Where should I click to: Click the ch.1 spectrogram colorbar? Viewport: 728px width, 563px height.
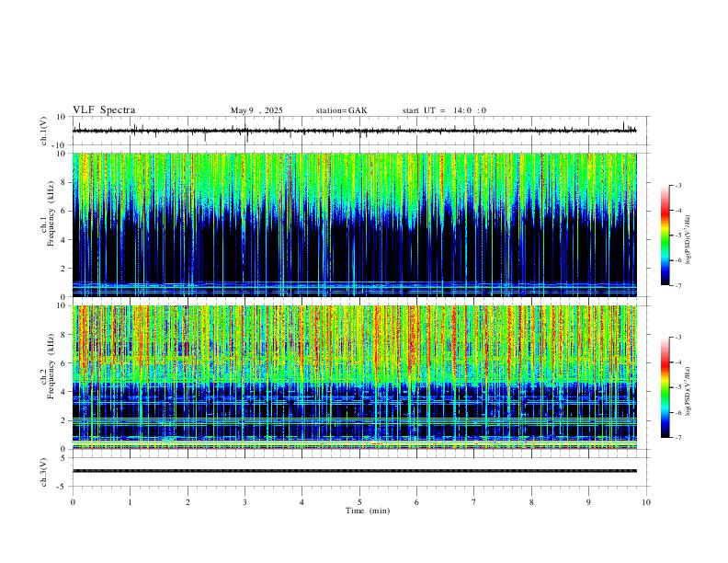pos(665,236)
